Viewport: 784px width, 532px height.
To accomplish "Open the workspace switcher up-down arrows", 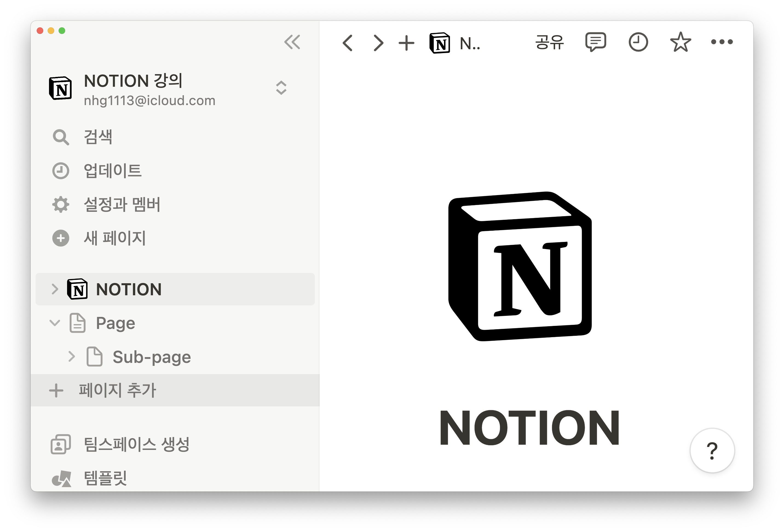I will pyautogui.click(x=281, y=88).
